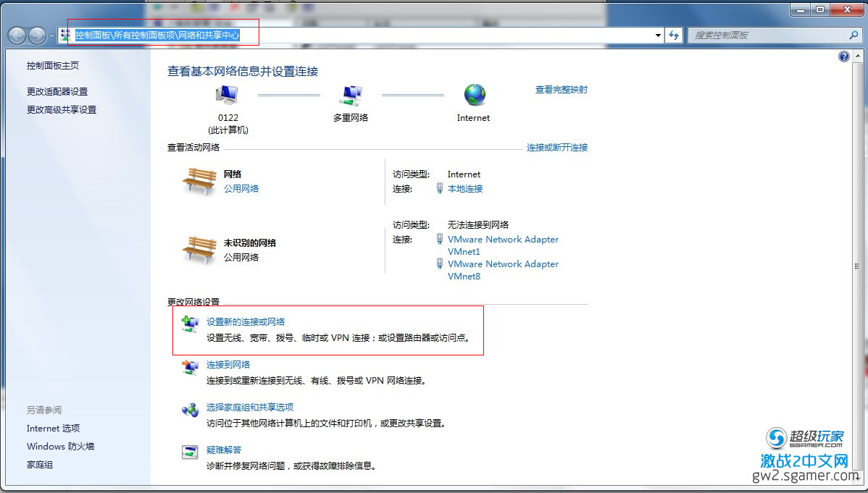This screenshot has height=493, width=868.
Task: Click the 0122 computer icon
Action: point(227,96)
